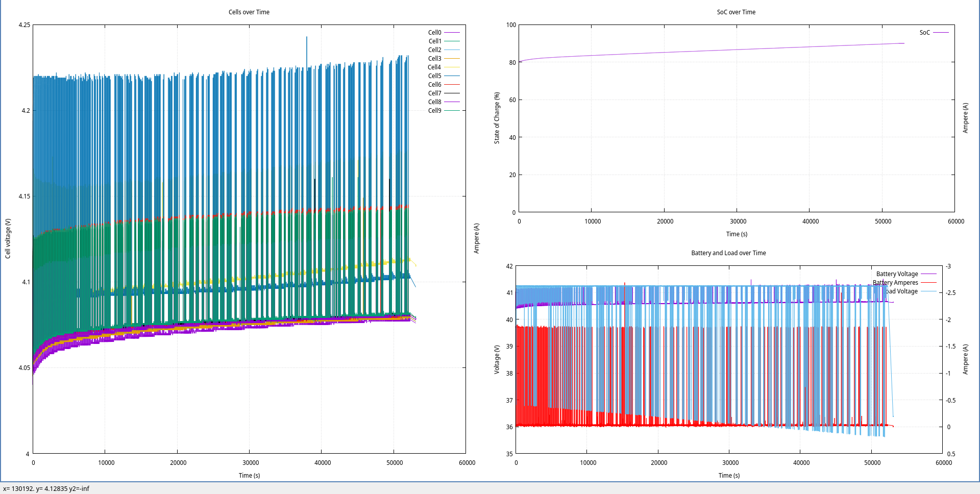
Task: Toggle Cell5 legend entry
Action: [x=443, y=76]
